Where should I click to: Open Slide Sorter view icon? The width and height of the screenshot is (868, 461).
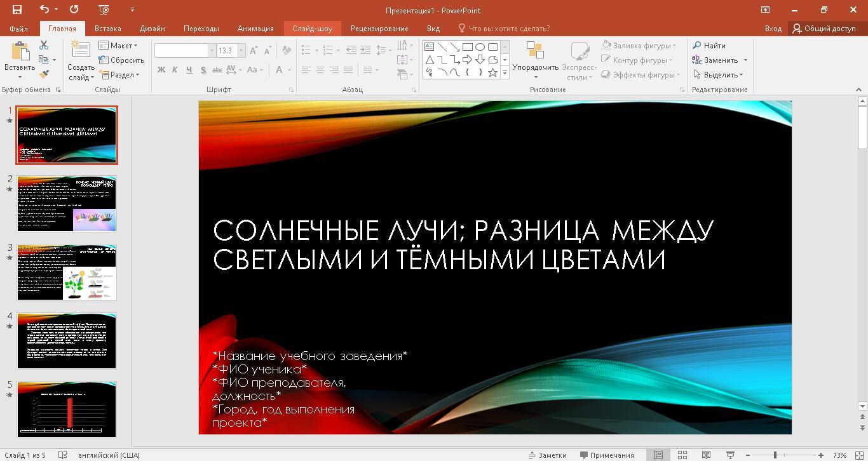pos(682,455)
